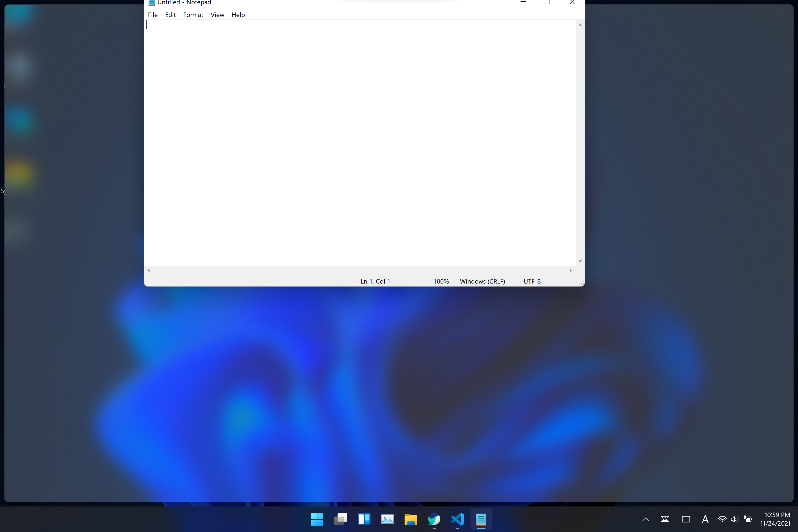Open the Widgets panel icon
The image size is (798, 532).
(x=364, y=519)
